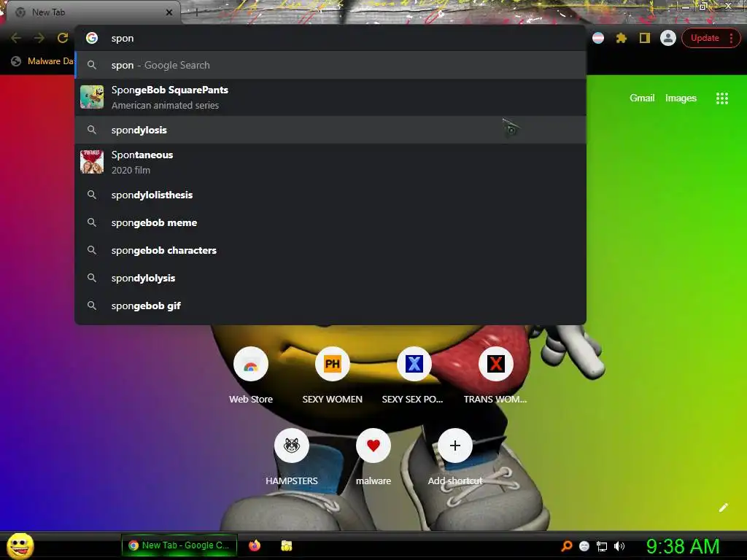This screenshot has width=747, height=560.
Task: Open the Gmail link
Action: [x=642, y=98]
